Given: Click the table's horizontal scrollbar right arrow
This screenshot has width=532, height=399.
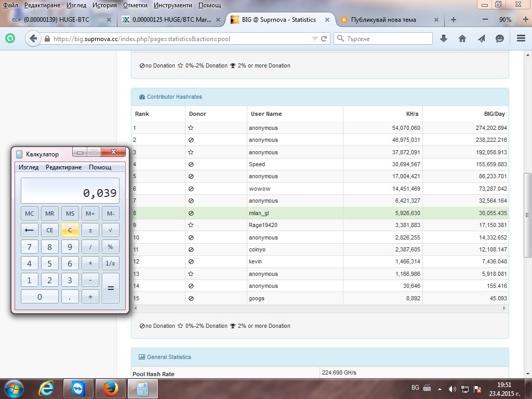Looking at the screenshot, I should [504, 309].
